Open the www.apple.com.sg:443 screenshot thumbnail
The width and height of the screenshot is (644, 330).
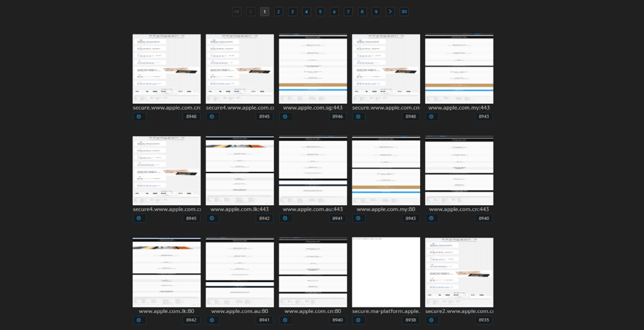[313, 69]
